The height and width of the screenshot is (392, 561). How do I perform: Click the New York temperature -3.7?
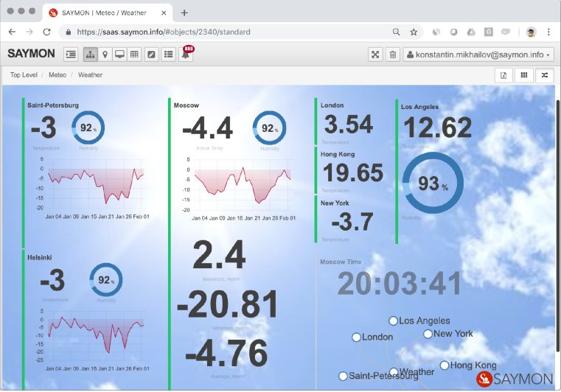[x=352, y=222]
